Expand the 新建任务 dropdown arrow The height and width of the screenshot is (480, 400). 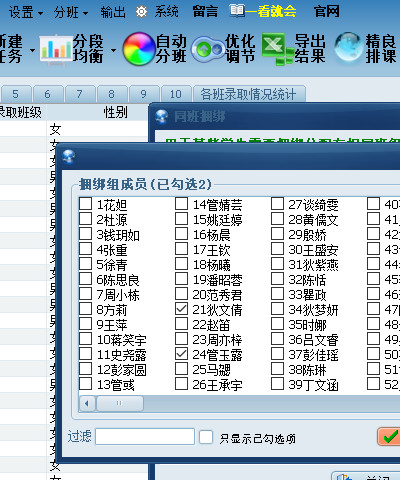(x=32, y=51)
